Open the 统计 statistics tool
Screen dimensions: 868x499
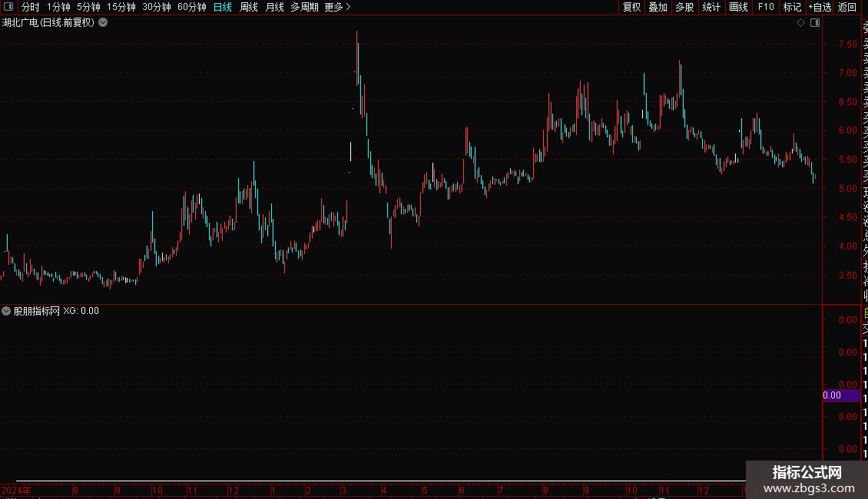[x=711, y=7]
